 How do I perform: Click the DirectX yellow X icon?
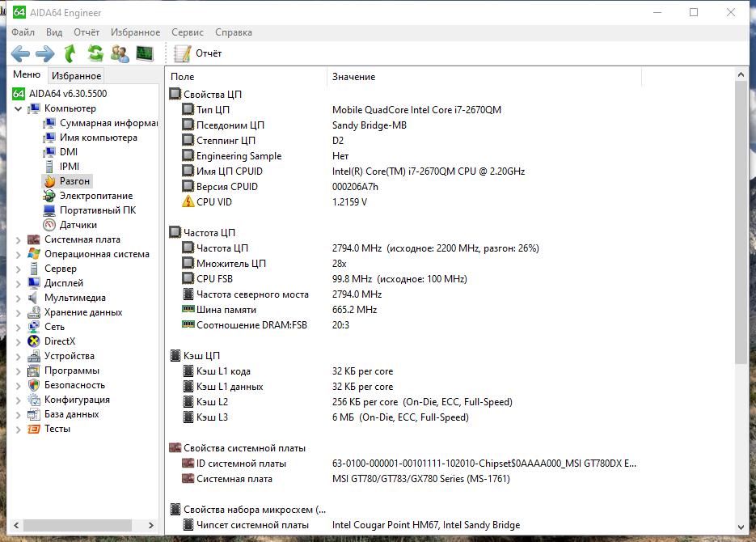point(34,341)
